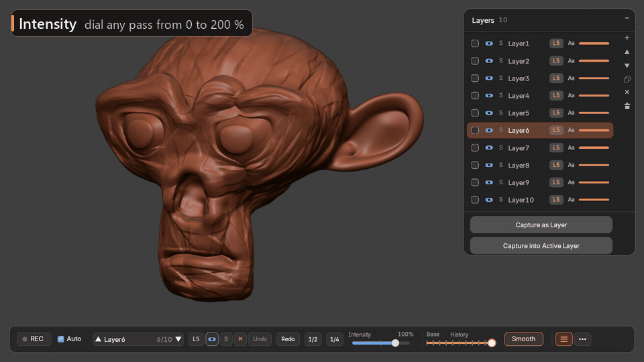Image resolution: width=644 pixels, height=362 pixels.
Task: Tick the Layer10 checkbox
Action: point(475,200)
